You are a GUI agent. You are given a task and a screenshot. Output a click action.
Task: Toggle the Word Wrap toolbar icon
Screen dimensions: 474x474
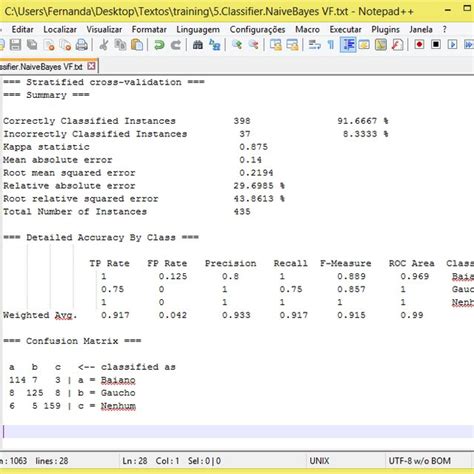pos(314,45)
